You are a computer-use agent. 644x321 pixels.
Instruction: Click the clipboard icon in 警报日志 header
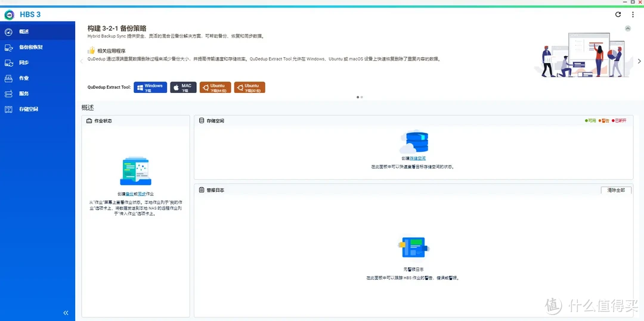(x=202, y=190)
